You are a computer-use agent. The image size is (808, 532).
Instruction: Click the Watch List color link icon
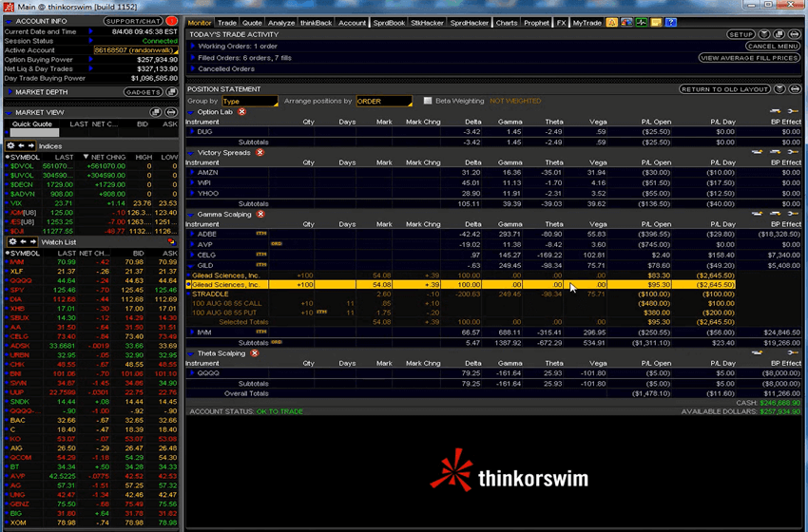[172, 242]
